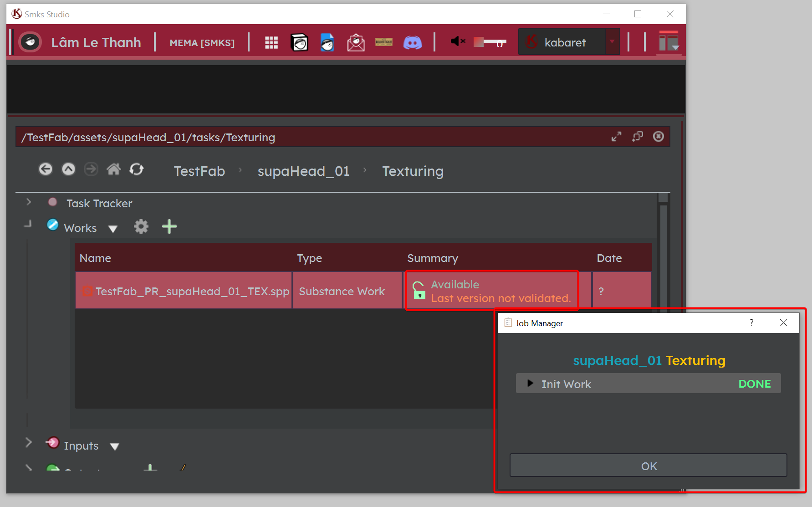
Task: Click 'Last version not validated.' text
Action: (x=501, y=298)
